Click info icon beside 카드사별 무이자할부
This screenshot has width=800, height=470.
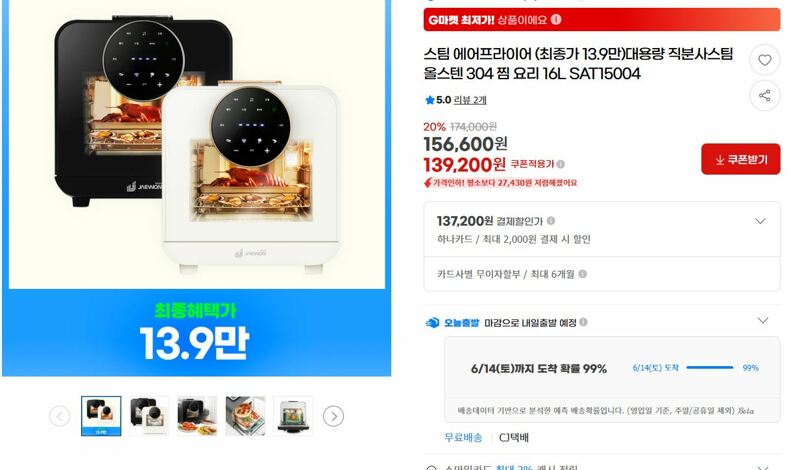(583, 274)
